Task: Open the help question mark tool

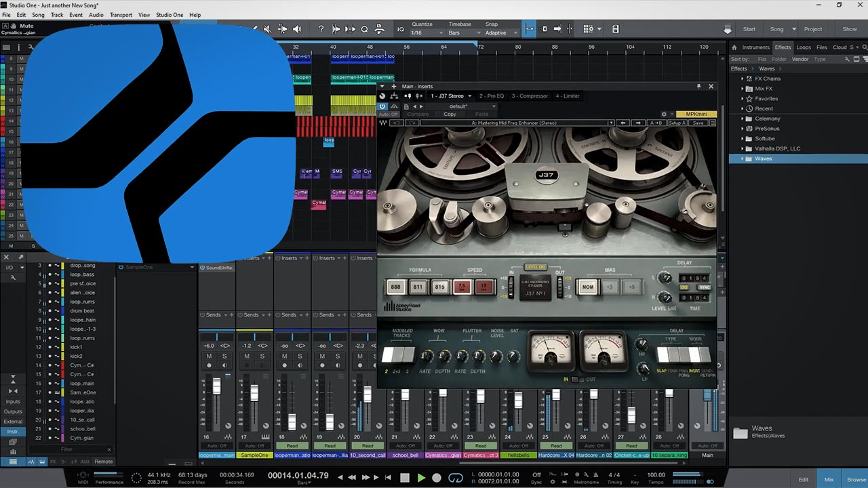Action: tap(321, 29)
